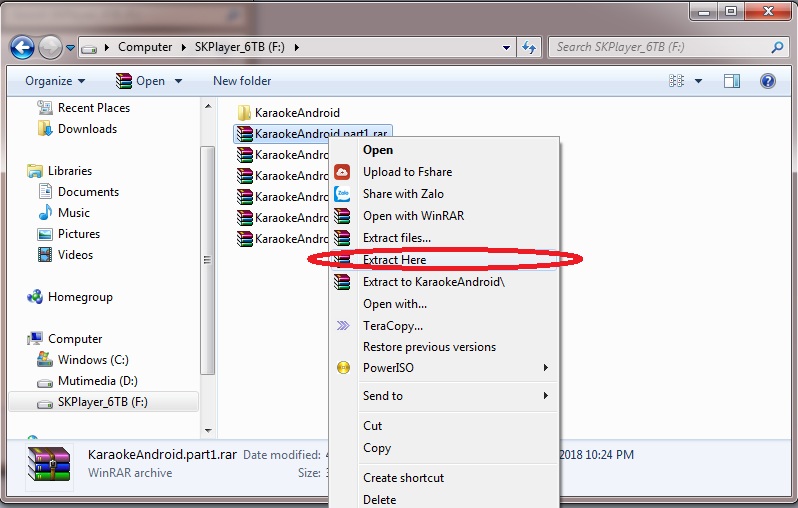
Task: Select the KaraokeAndroid folder
Action: (289, 112)
